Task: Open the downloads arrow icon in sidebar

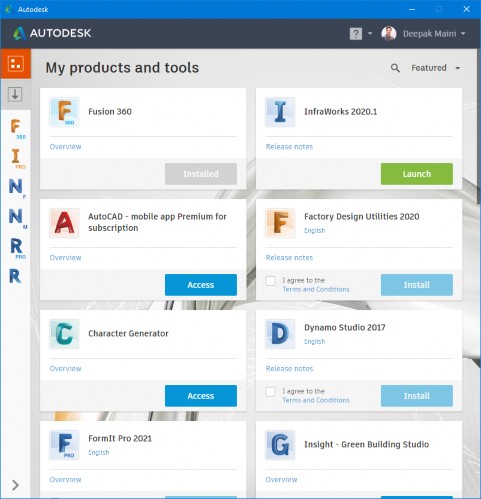Action: (15, 94)
